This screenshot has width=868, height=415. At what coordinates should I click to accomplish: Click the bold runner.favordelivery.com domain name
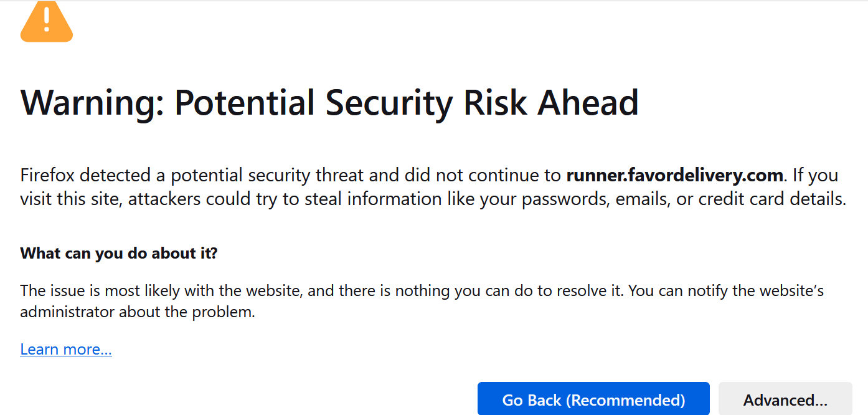[x=674, y=176]
